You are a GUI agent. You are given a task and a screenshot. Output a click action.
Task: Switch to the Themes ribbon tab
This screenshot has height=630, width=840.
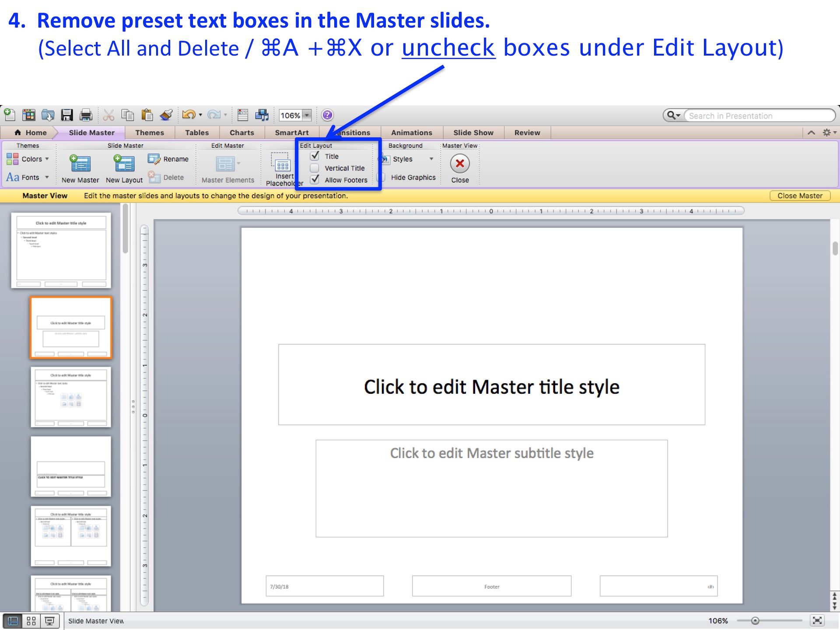coord(150,132)
